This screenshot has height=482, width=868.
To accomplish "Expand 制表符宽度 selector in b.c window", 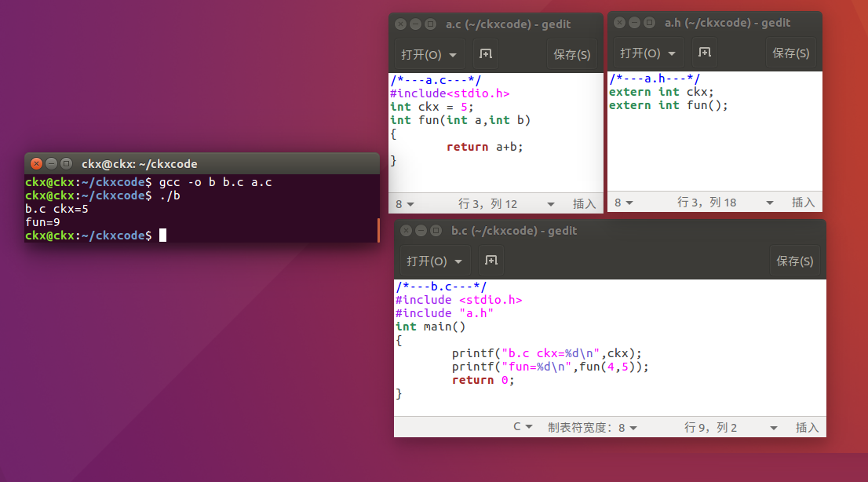I will [x=593, y=427].
